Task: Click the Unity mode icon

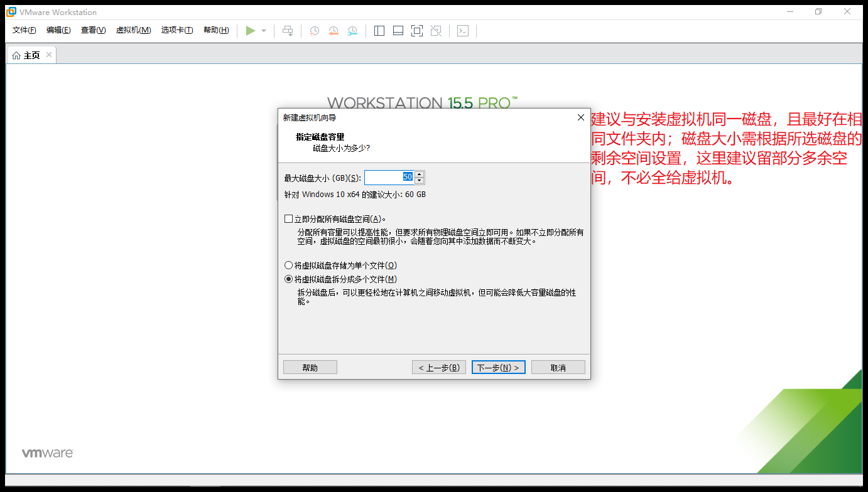Action: tap(436, 31)
